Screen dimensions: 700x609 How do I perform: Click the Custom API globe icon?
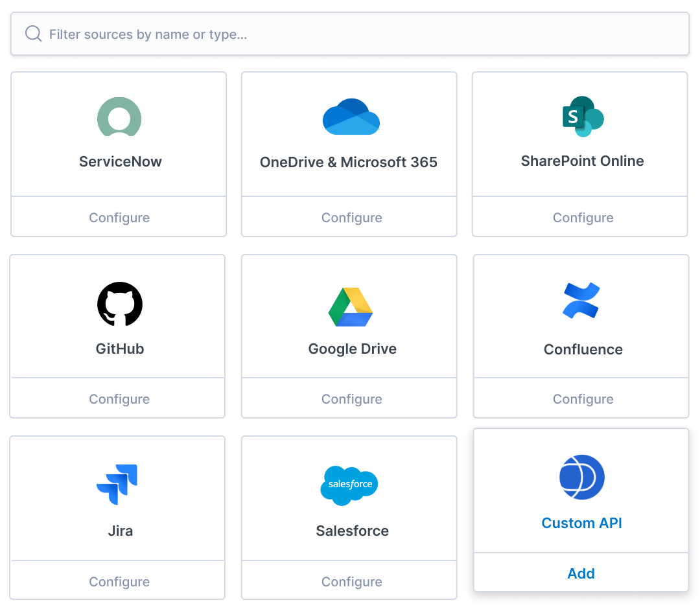tap(581, 477)
